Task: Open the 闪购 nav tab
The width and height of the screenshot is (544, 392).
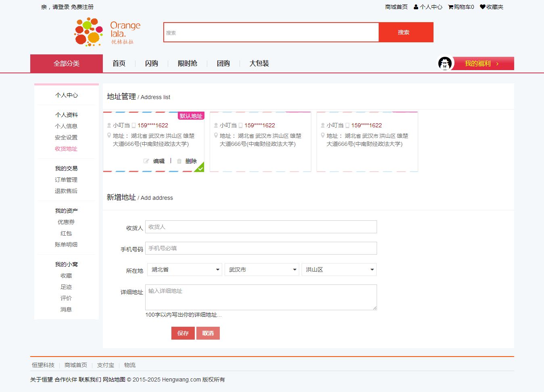Action: click(x=152, y=64)
